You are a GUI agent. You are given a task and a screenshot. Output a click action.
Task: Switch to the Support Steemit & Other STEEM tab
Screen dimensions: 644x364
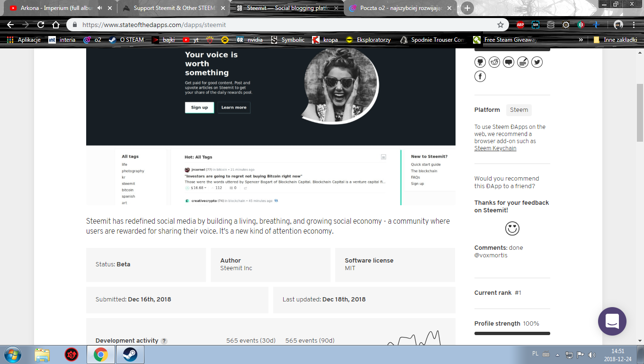pos(173,8)
